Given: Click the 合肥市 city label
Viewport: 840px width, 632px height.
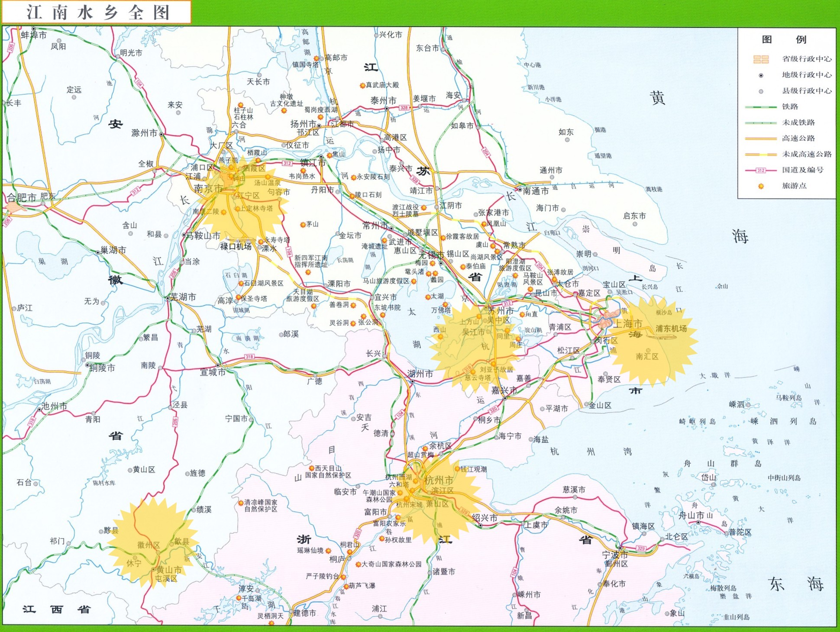Looking at the screenshot, I should [x=21, y=198].
